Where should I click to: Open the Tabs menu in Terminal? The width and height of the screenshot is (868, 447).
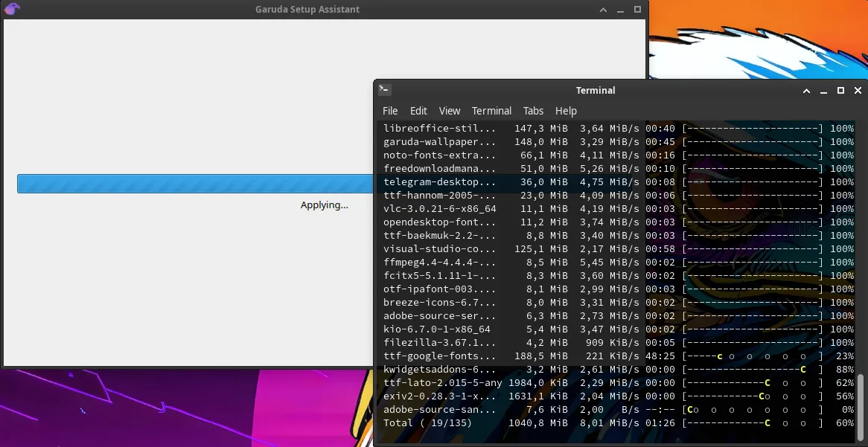point(533,111)
